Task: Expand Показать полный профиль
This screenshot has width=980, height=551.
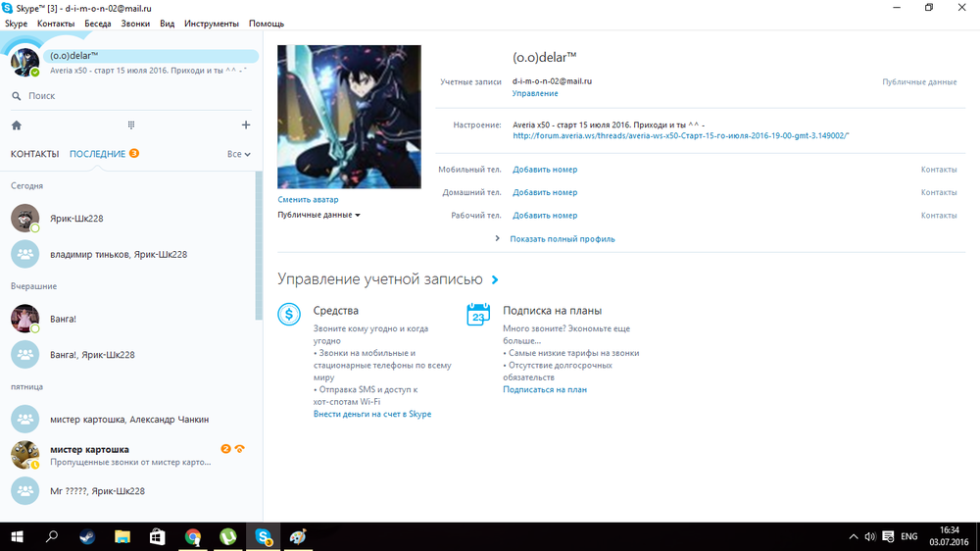Action: (562, 239)
